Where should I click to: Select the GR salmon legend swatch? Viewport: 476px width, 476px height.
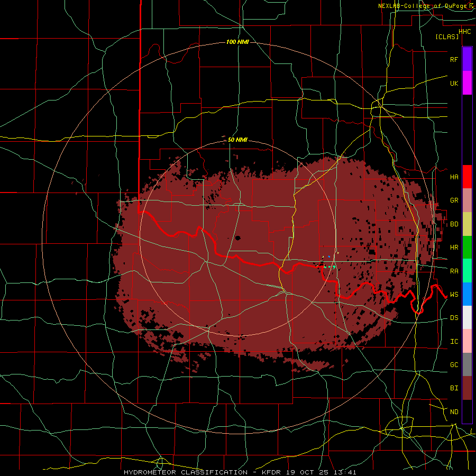(x=467, y=200)
